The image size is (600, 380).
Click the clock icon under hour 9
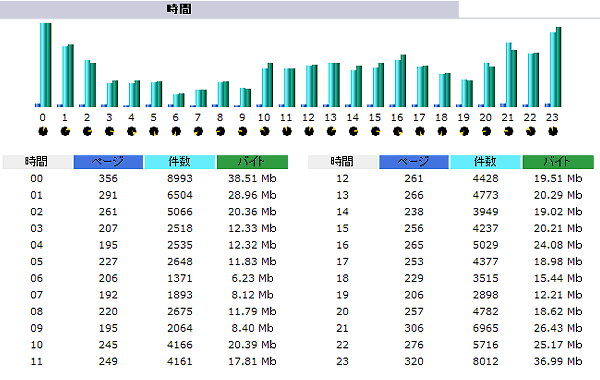coord(243,132)
